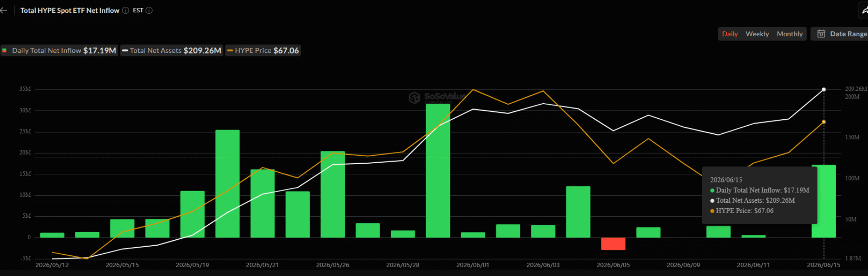Viewport: 868px width, 276px height.
Task: Switch to the Weekly tab
Action: pyautogui.click(x=757, y=34)
